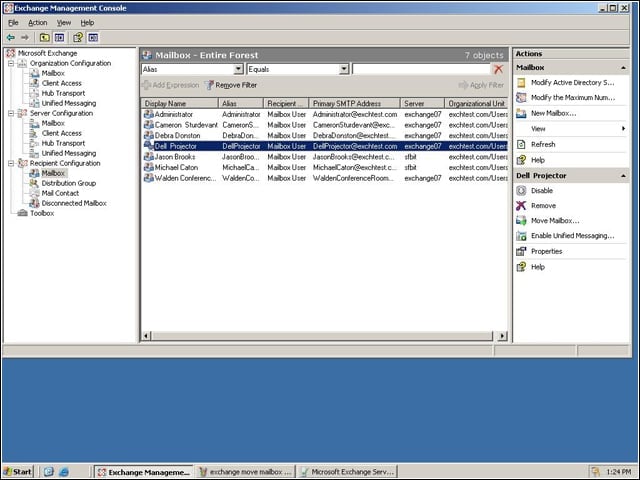The image size is (640, 480).
Task: Click the New Mailbox icon
Action: pos(521,113)
